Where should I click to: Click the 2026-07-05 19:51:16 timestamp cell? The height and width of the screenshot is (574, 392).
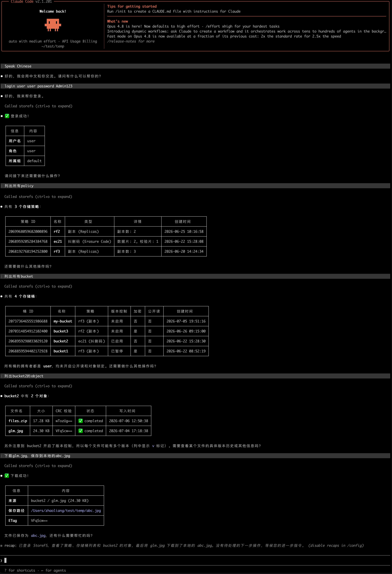[186, 321]
